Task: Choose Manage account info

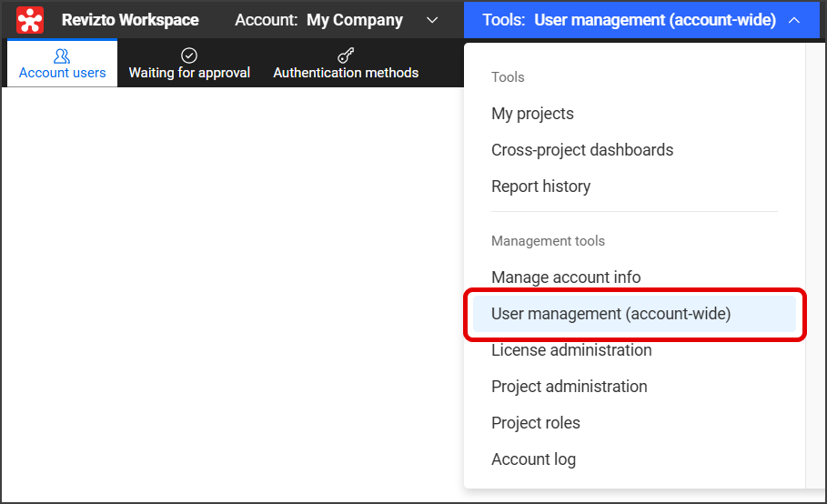Action: pyautogui.click(x=566, y=277)
